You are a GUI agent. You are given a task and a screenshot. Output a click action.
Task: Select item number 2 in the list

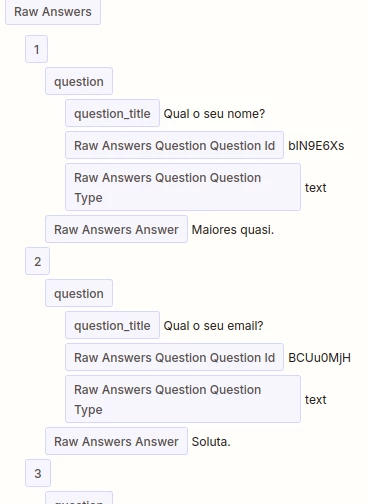38,261
